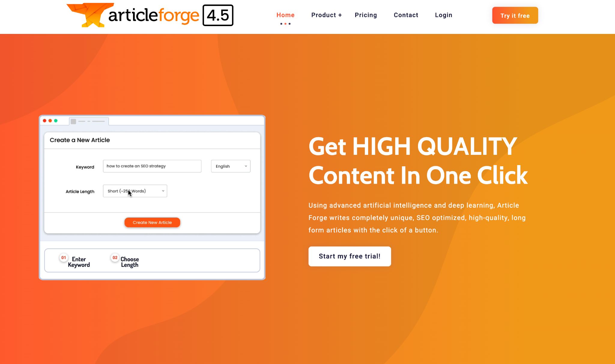The width and height of the screenshot is (615, 364).
Task: Click the keyword input field
Action: (x=152, y=166)
